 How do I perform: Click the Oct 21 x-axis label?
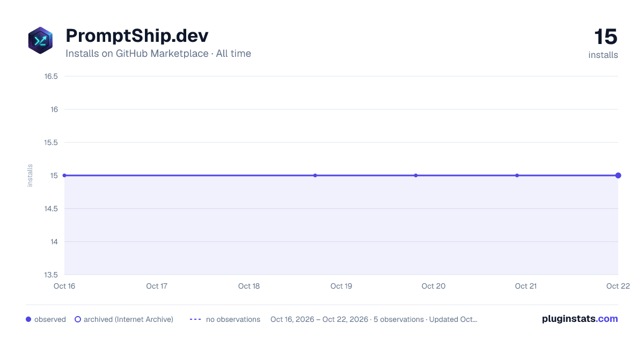coord(526,286)
